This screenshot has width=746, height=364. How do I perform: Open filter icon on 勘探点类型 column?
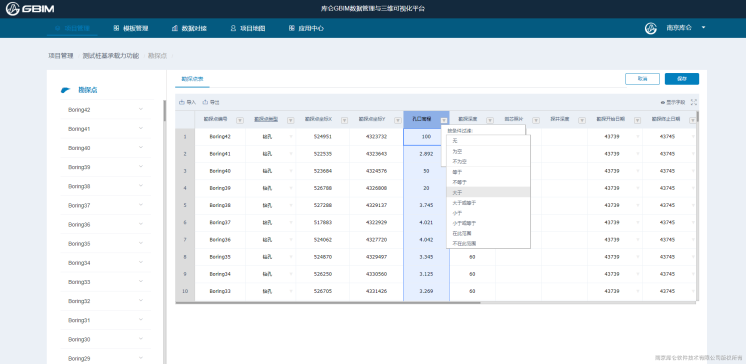[290, 120]
